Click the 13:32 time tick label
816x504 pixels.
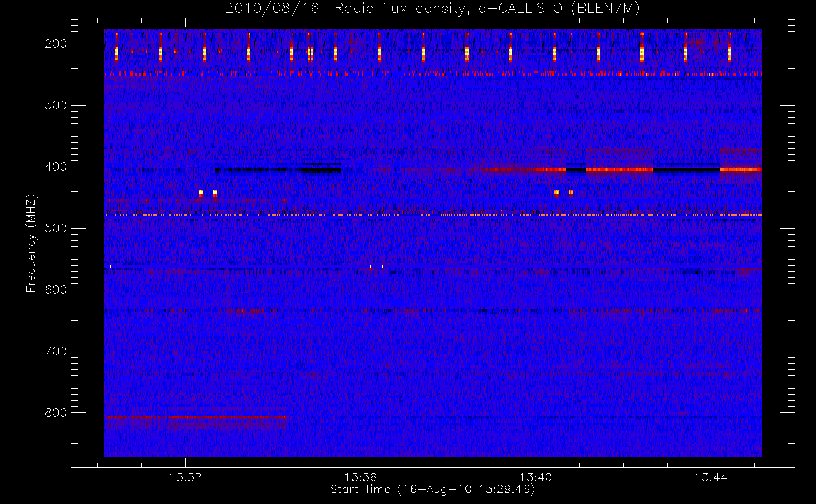pyautogui.click(x=185, y=477)
